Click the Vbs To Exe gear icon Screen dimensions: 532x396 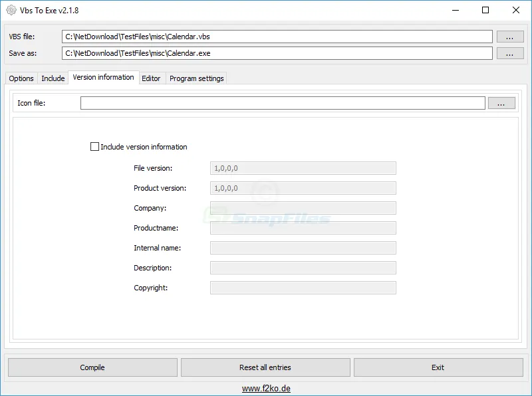coord(11,10)
